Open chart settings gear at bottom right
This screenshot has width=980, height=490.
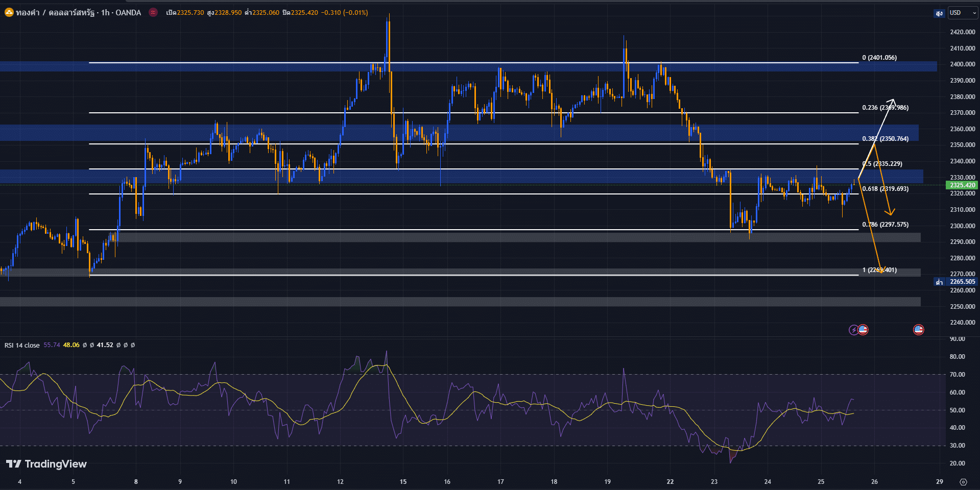(x=963, y=482)
